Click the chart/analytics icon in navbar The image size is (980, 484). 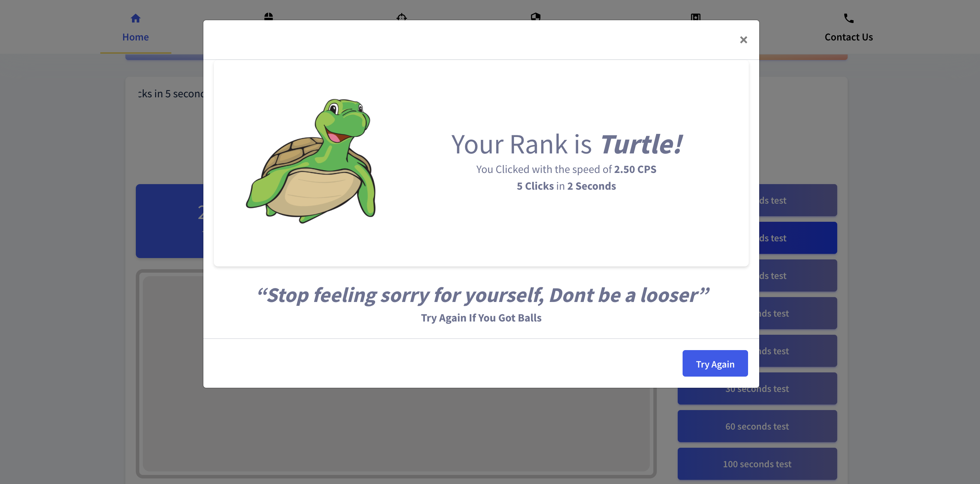click(695, 17)
